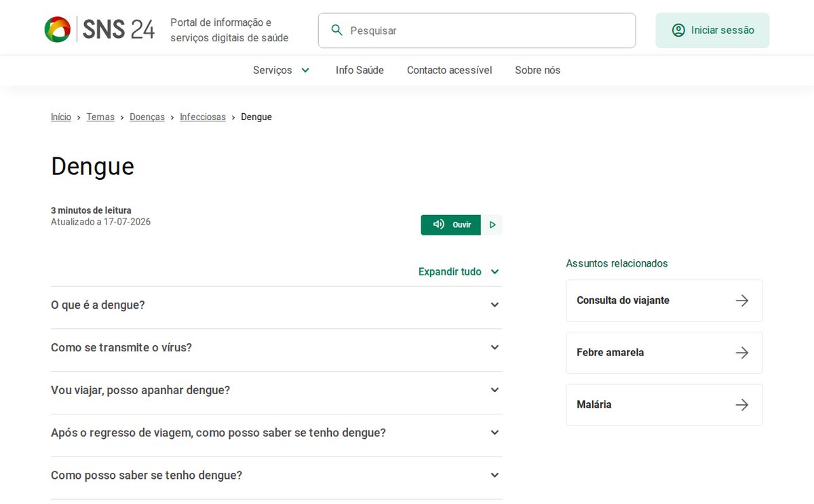
Task: Go to Temas breadcrumb link
Action: [x=100, y=117]
